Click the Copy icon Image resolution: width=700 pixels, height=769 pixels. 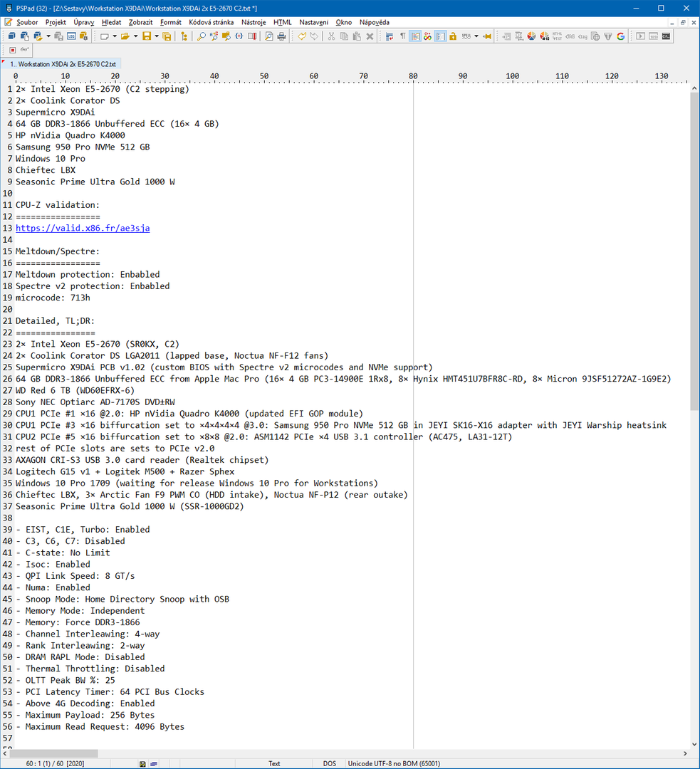[x=344, y=36]
